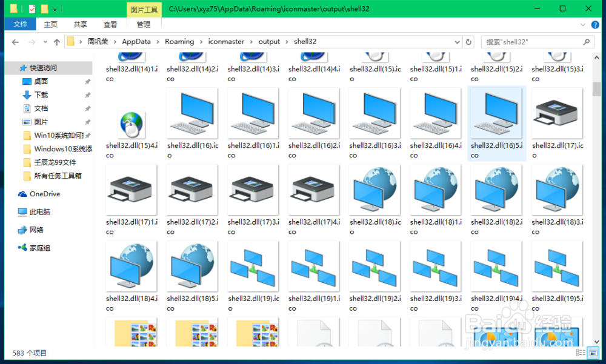Open the back button history dropdown

(45, 41)
